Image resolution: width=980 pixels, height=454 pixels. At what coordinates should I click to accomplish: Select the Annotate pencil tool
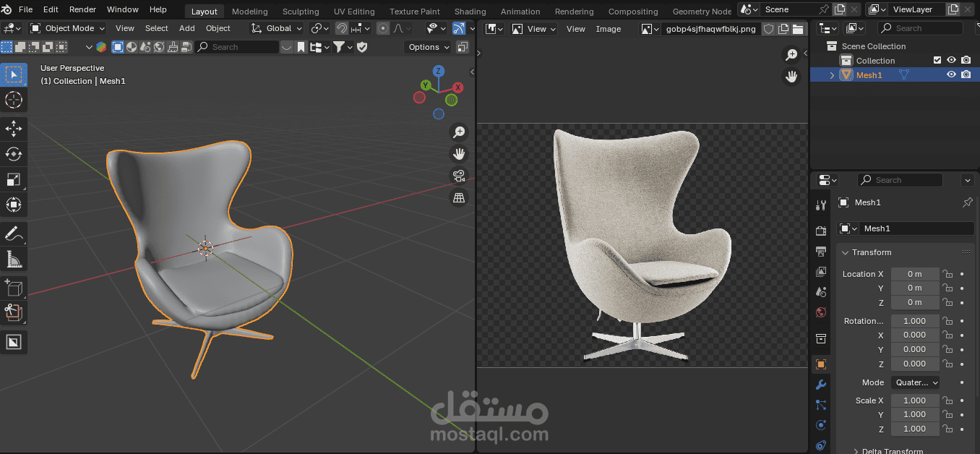14,234
